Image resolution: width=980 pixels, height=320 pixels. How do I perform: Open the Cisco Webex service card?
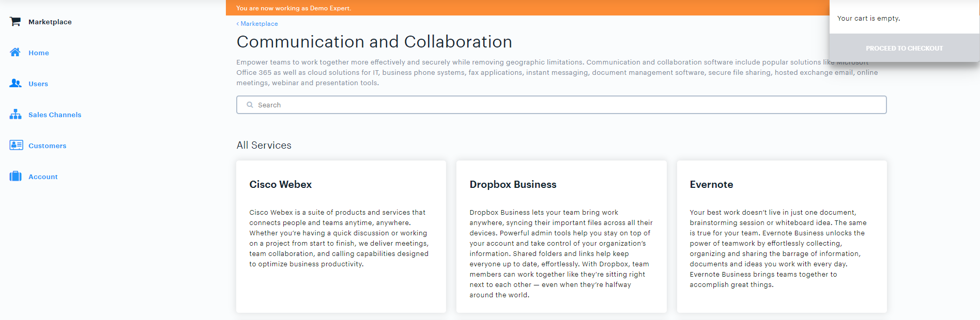click(x=341, y=236)
